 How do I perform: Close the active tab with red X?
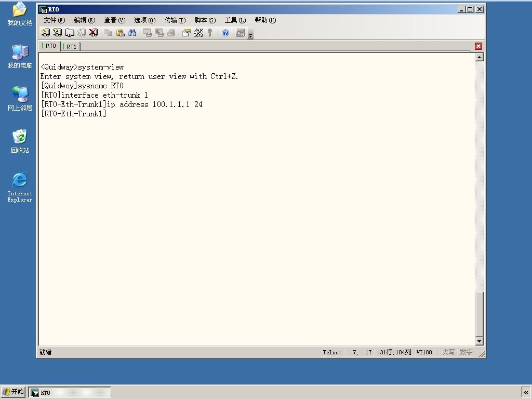[x=478, y=46]
